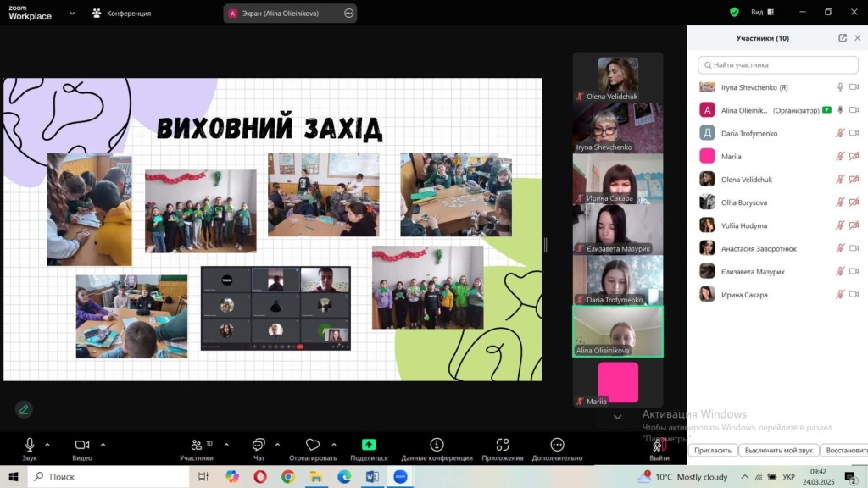This screenshot has height=488, width=868.
Task: Open Microsoft Edge from taskbar
Action: [344, 476]
